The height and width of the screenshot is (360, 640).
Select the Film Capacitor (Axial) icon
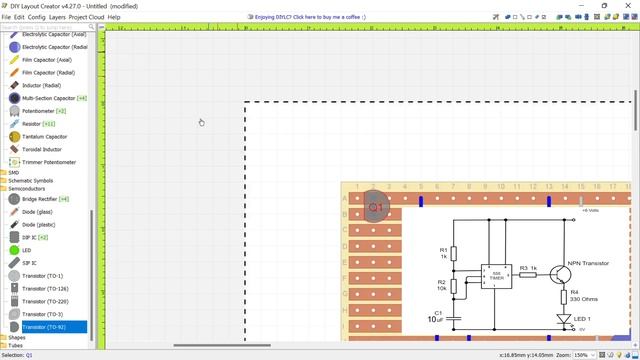[x=14, y=60]
